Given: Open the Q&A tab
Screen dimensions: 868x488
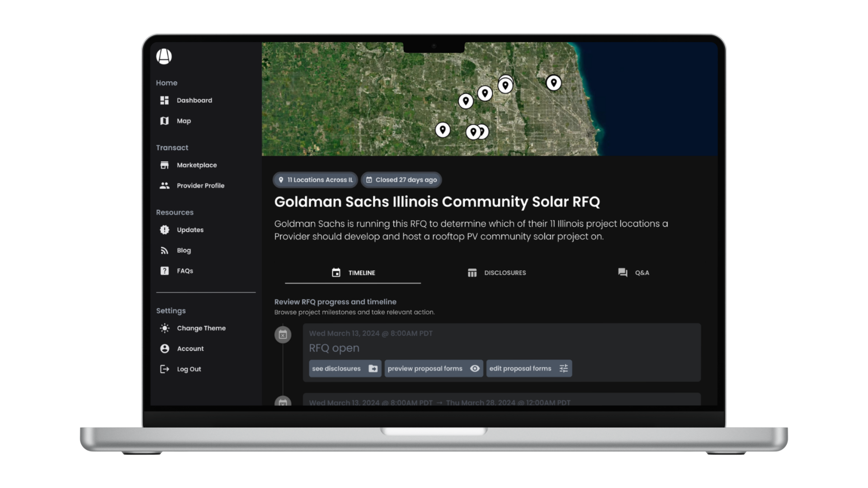Looking at the screenshot, I should tap(633, 273).
